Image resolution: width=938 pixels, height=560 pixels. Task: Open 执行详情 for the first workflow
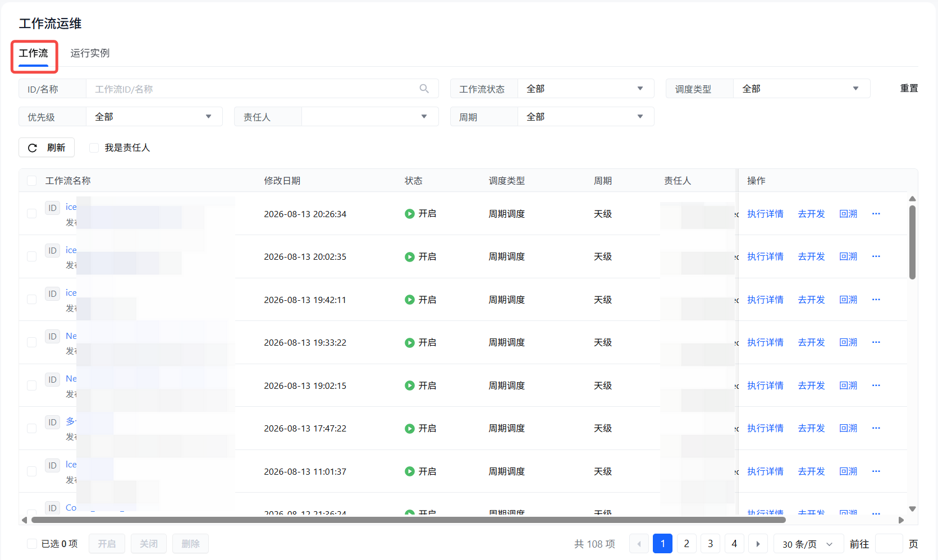[765, 214]
